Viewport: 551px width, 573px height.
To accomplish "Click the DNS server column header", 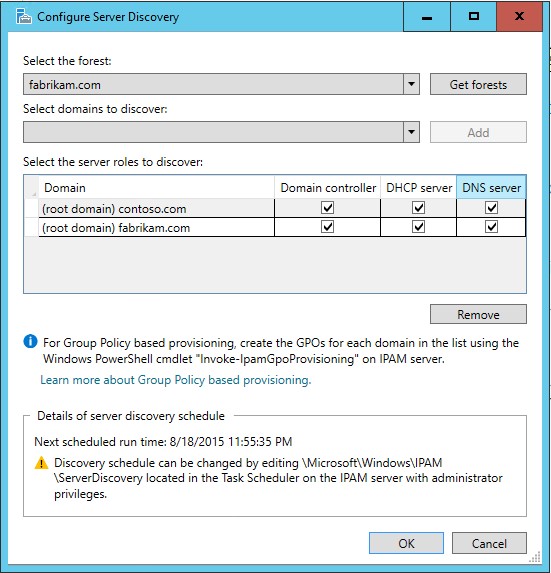I will click(491, 187).
